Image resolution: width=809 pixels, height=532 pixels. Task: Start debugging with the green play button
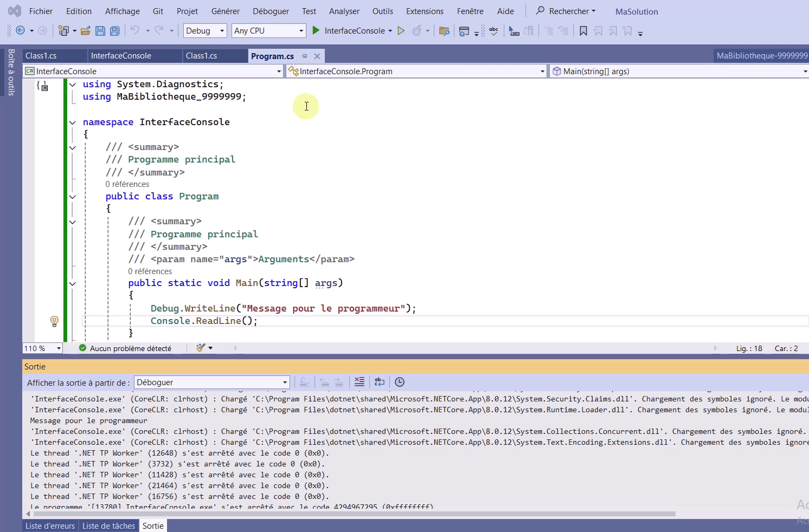coord(316,31)
